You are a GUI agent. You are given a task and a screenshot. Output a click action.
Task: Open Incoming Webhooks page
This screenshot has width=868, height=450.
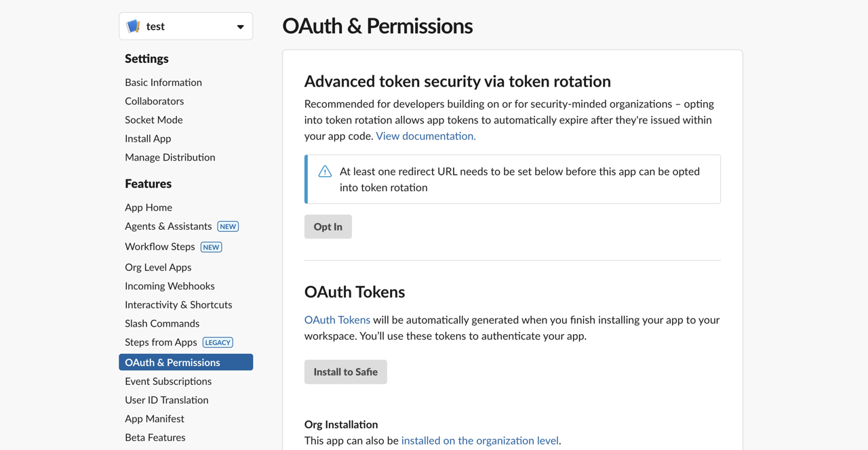tap(170, 286)
